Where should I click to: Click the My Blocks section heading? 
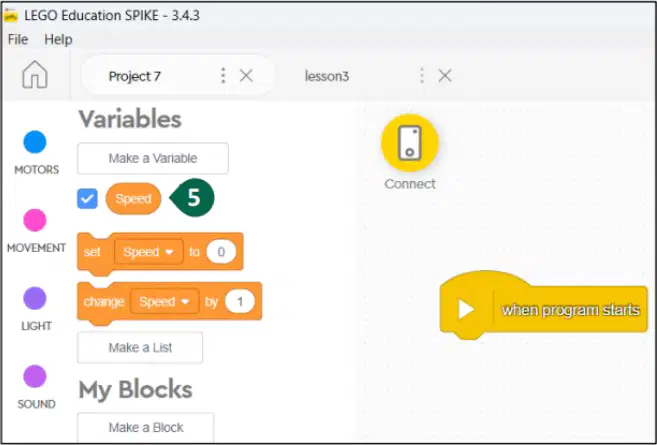[x=135, y=390]
